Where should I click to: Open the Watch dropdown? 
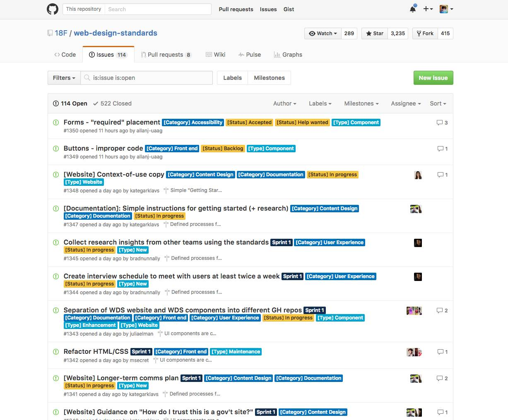[x=323, y=34]
